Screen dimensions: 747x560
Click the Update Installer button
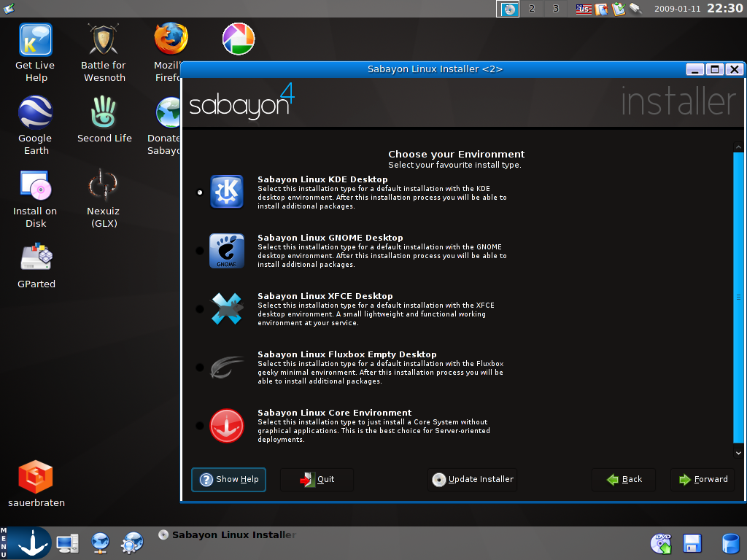click(x=473, y=480)
